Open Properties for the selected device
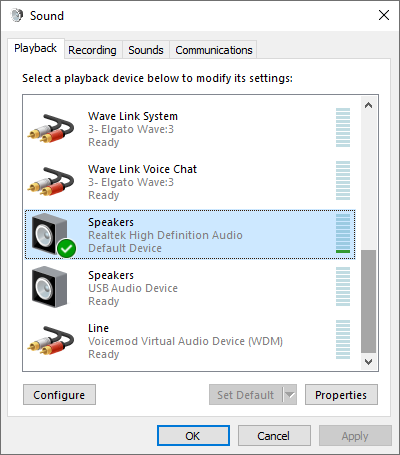 tap(341, 395)
